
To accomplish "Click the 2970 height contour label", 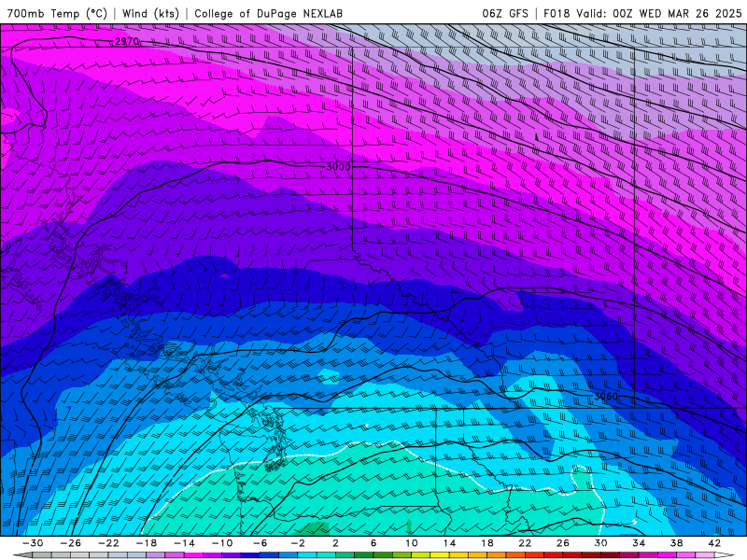I will click(x=127, y=41).
